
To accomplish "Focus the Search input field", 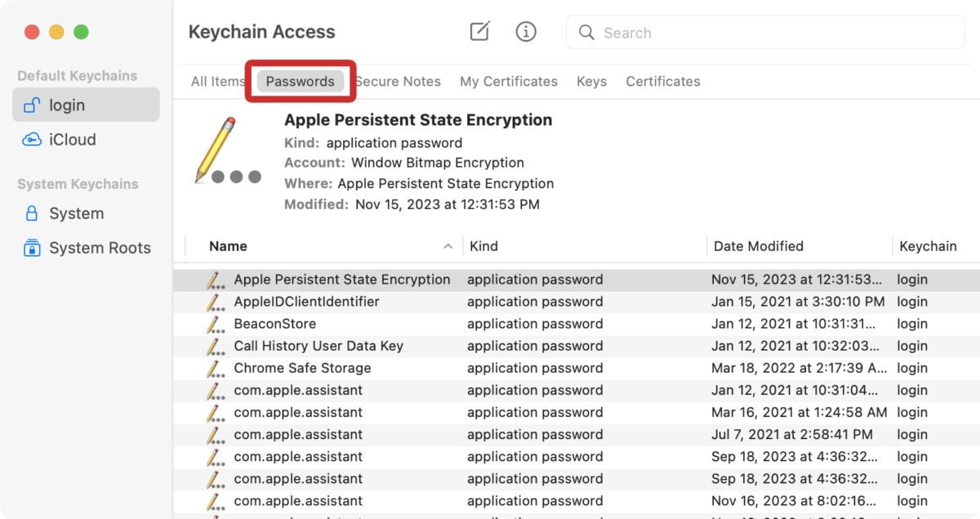I will point(776,33).
